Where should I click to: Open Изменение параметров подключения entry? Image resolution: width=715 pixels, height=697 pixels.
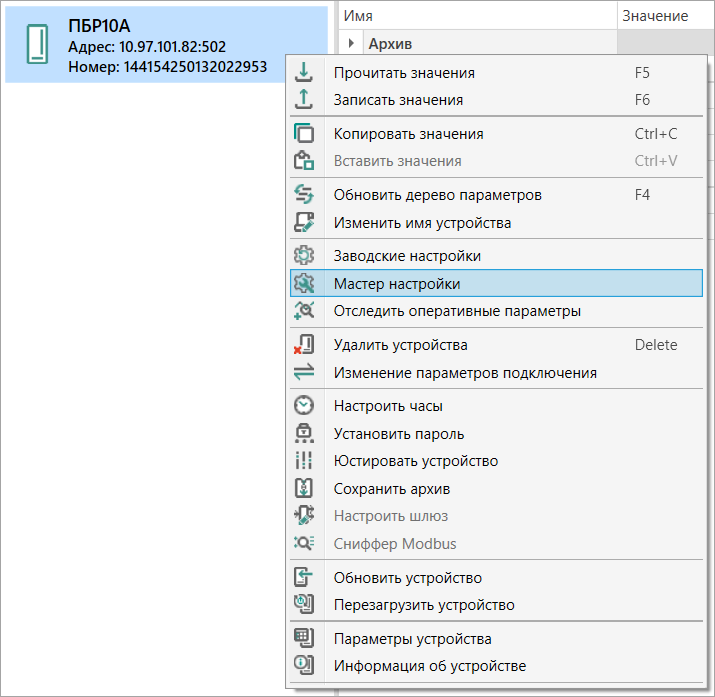coord(496,372)
